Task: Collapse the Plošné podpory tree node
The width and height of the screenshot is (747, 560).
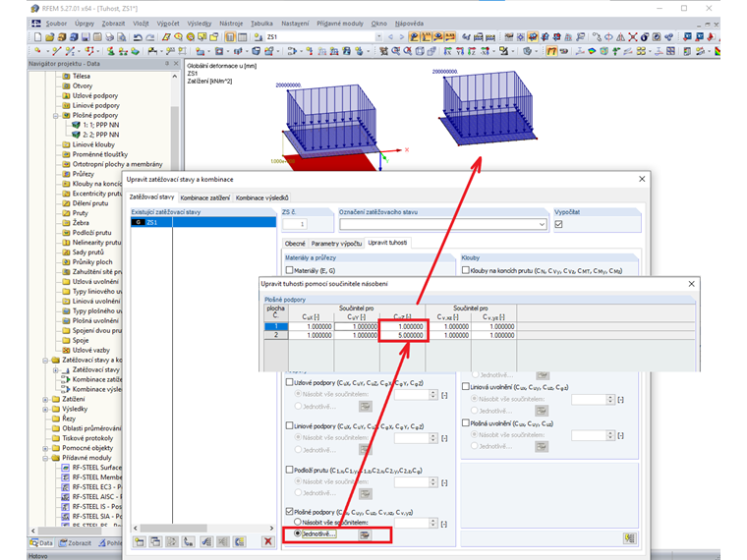Action: (55, 115)
